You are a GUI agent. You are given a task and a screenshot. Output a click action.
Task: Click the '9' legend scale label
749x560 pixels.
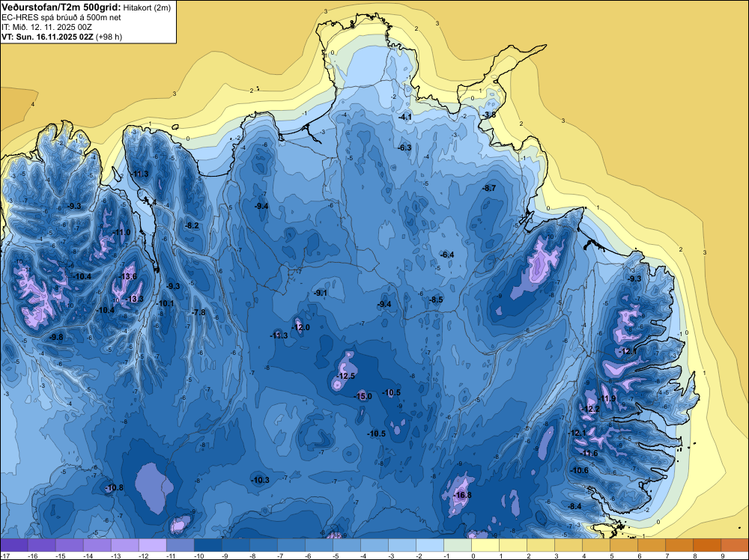point(724,556)
